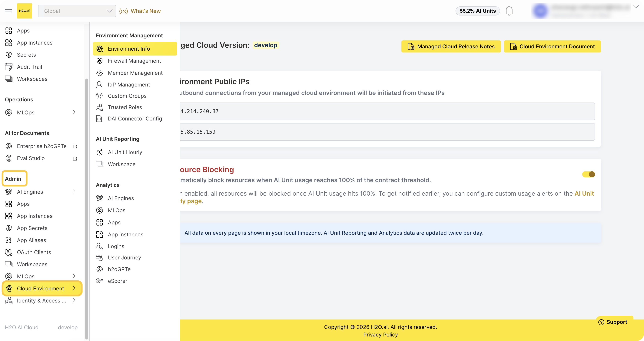Click the icon beside Audit Trail
Screen dimensions: 644x341
pyautogui.click(x=9, y=67)
